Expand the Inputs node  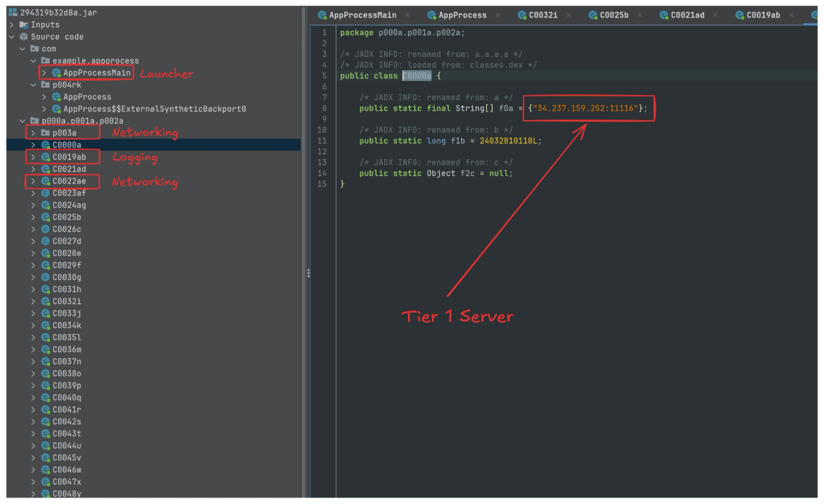coord(12,25)
